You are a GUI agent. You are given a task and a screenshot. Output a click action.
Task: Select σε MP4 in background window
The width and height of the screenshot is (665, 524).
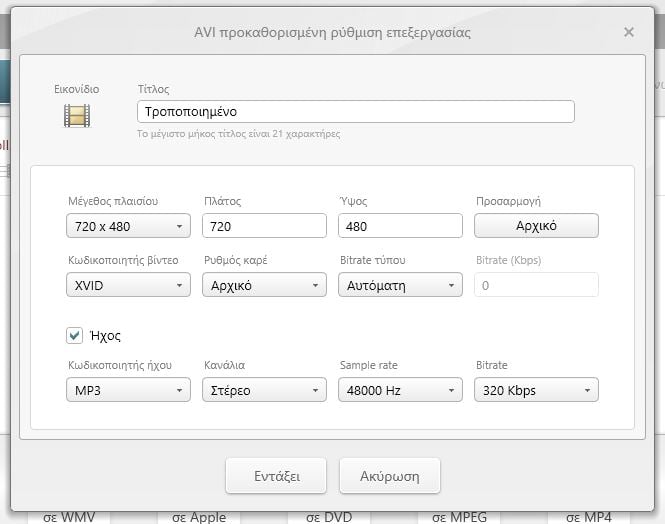pyautogui.click(x=589, y=517)
